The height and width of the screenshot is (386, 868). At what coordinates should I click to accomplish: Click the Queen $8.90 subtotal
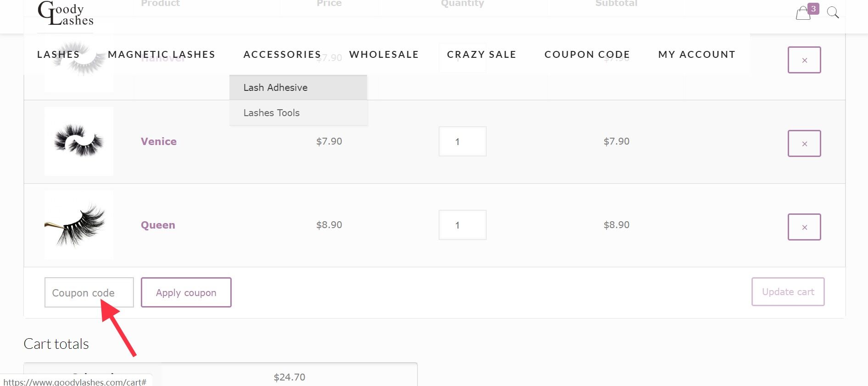[617, 225]
